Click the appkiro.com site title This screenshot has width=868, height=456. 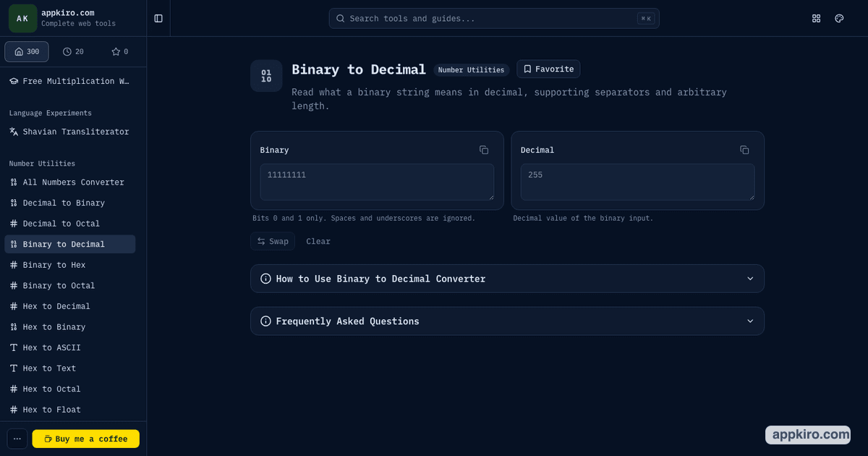click(x=67, y=13)
